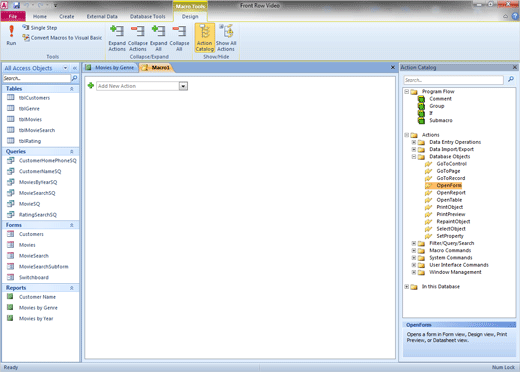
Task: Click the Expand Actions icon
Action: 117,31
